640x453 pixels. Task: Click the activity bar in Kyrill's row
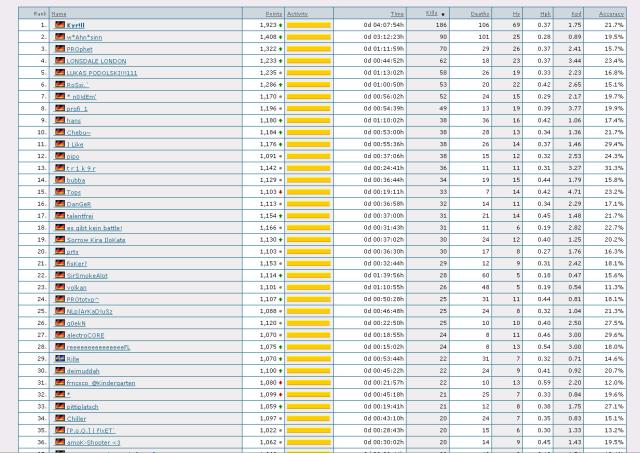tap(308, 24)
